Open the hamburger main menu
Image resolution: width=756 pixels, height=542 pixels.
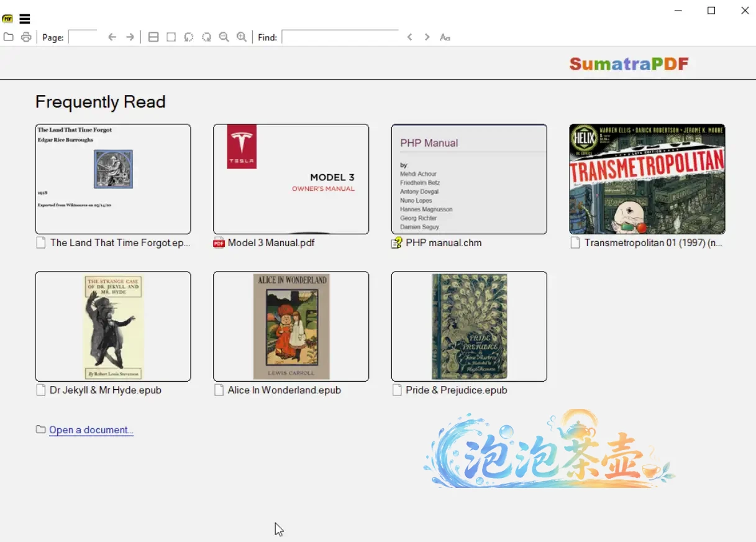point(25,19)
